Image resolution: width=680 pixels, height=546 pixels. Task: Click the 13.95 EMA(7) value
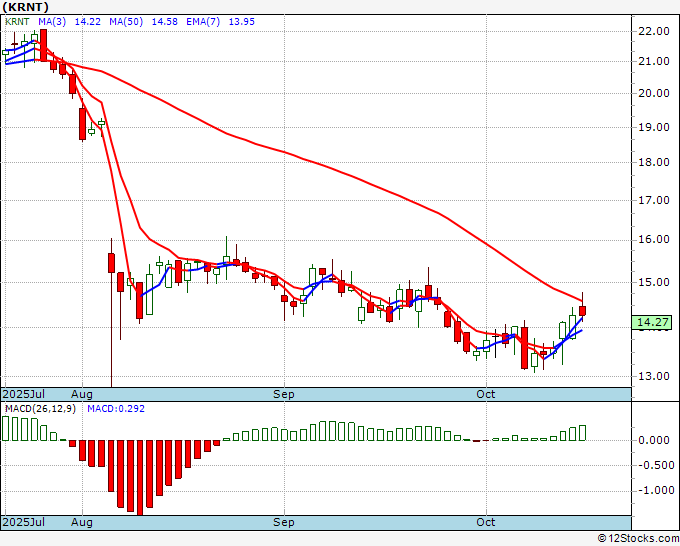242,22
